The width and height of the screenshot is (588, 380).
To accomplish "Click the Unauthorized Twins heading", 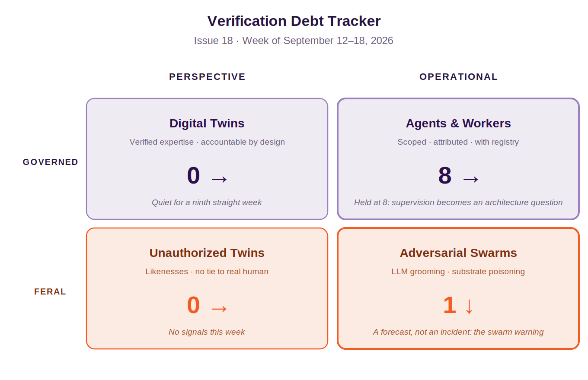I will coord(207,253).
